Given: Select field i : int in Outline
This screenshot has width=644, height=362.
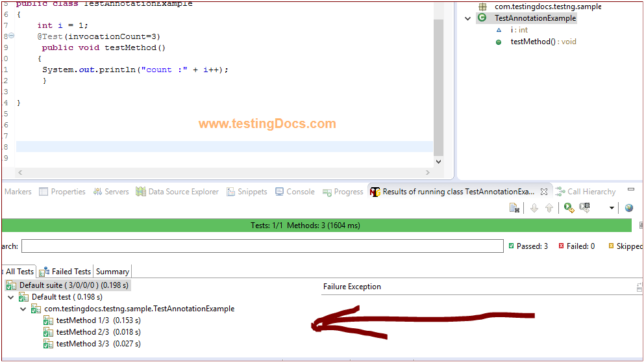Looking at the screenshot, I should click(x=519, y=30).
